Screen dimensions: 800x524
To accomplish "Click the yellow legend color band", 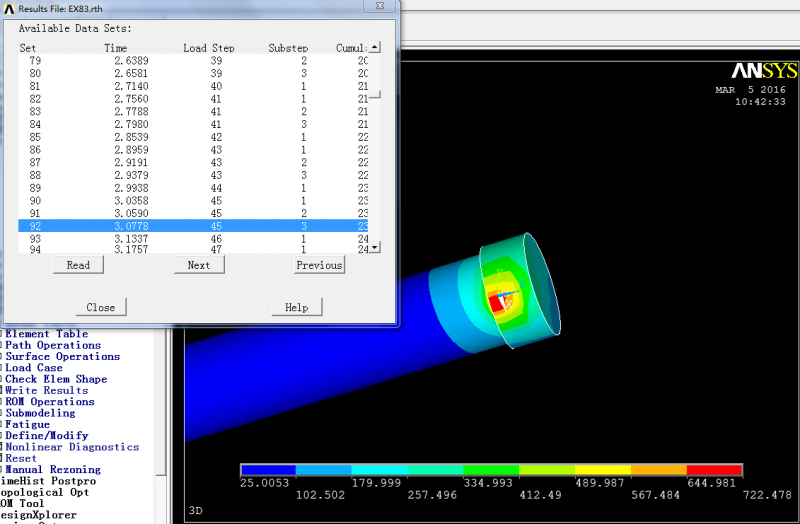I will pyautogui.click(x=603, y=469).
